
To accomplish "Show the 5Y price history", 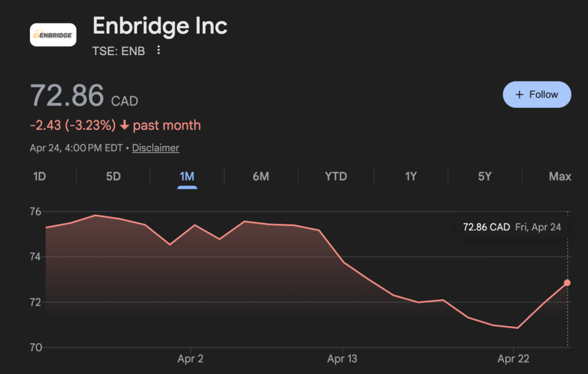I will pyautogui.click(x=485, y=177).
